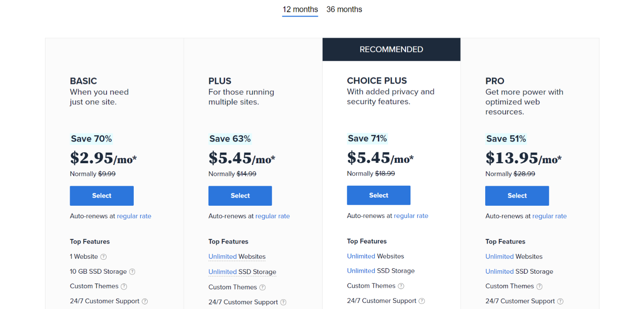Screen dimensions: 644x309
Task: Click Choice Plus 24/7 Customer Support icon
Action: tap(422, 301)
